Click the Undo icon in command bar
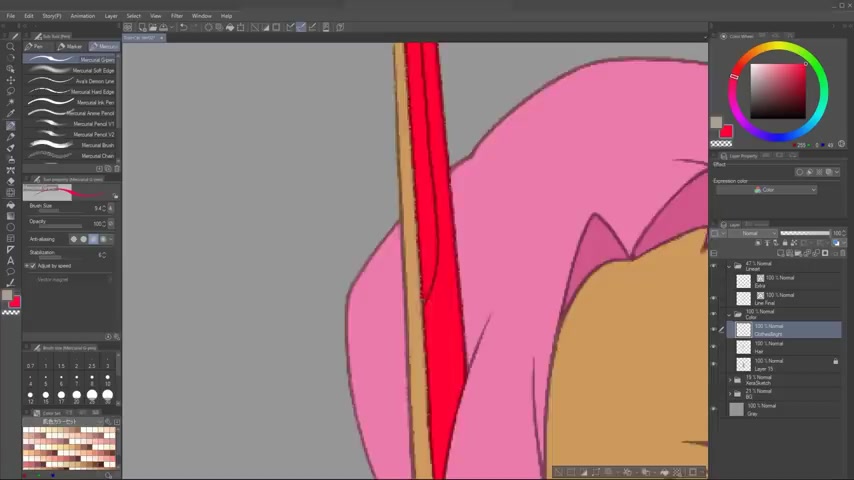The height and width of the screenshot is (480, 854). (x=184, y=27)
